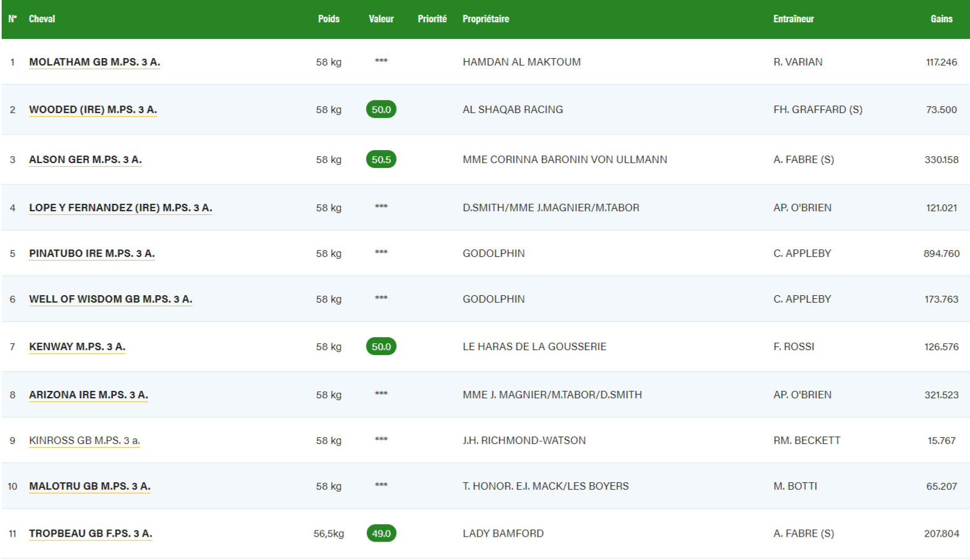This screenshot has height=560, width=970.
Task: Click the N° column header
Action: (12, 19)
